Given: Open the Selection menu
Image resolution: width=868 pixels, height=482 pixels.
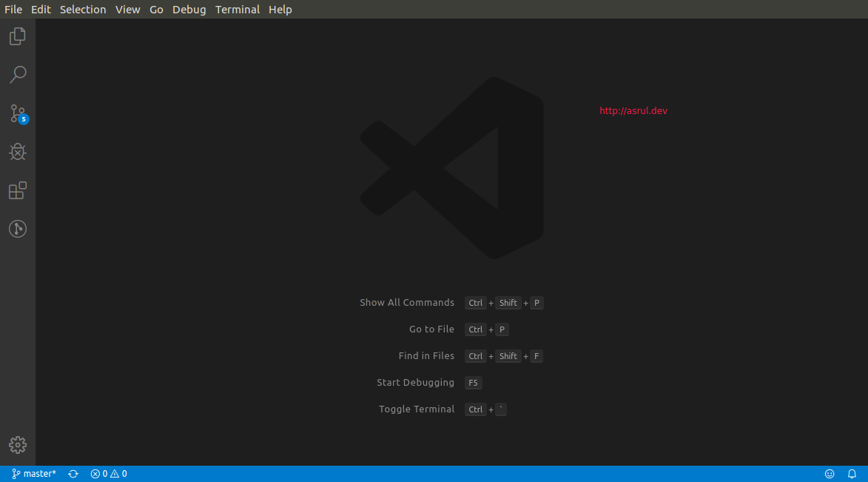Looking at the screenshot, I should point(83,10).
